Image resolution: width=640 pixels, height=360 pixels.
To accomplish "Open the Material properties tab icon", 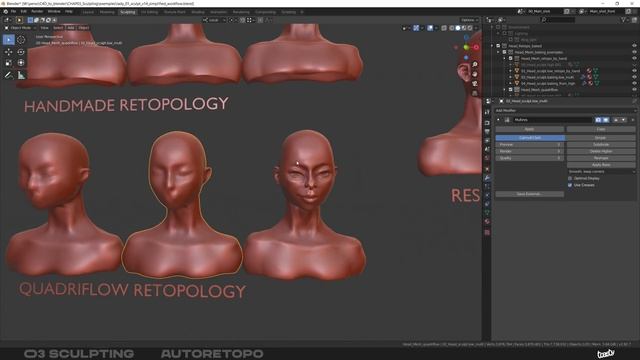I will click(x=487, y=221).
